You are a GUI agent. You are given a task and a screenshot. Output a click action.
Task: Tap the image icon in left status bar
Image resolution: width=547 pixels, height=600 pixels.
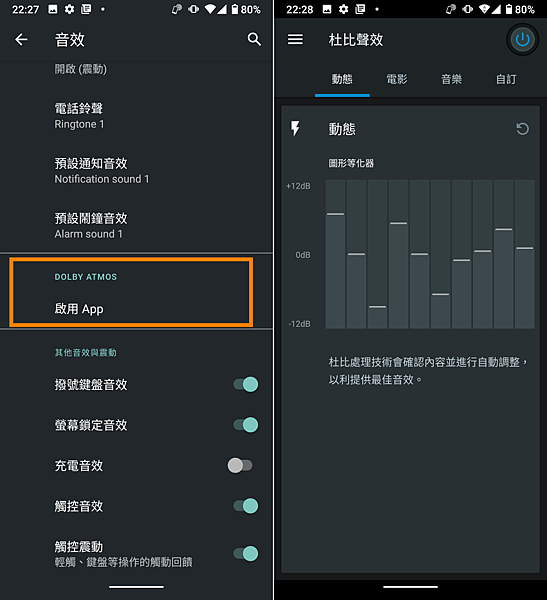[x=53, y=9]
